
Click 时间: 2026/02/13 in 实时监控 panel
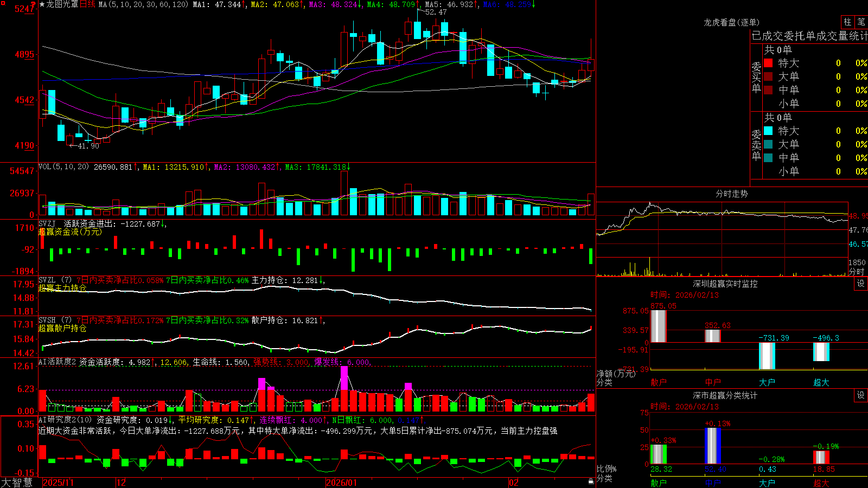pyautogui.click(x=685, y=295)
